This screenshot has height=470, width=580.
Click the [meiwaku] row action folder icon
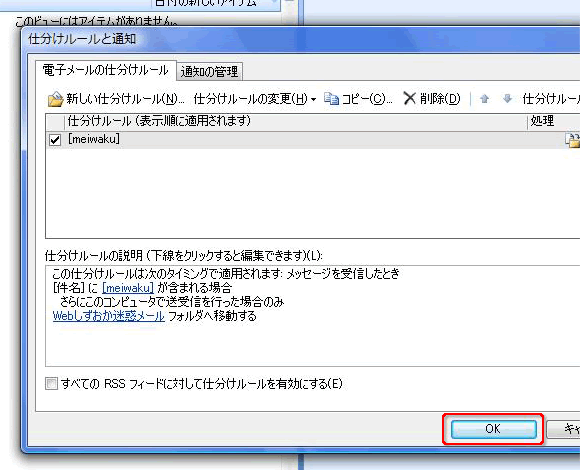click(572, 141)
